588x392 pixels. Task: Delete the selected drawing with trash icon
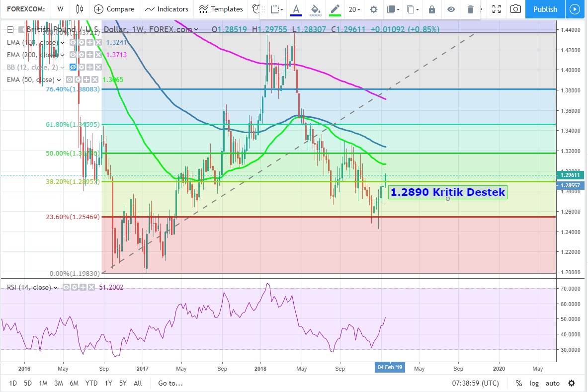[471, 9]
